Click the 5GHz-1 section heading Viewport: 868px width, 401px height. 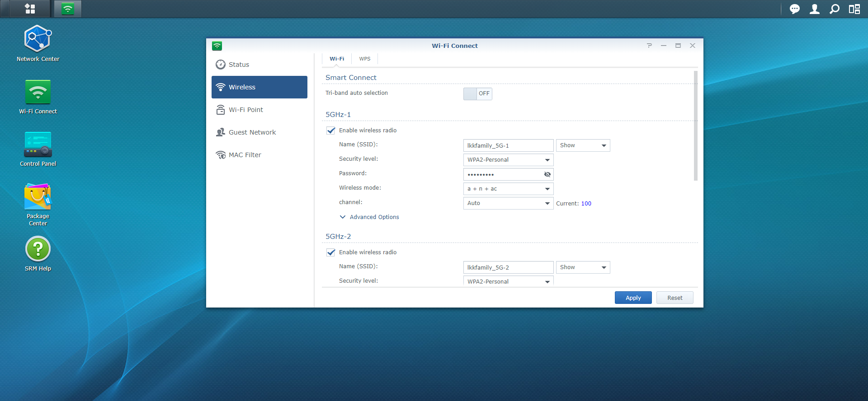point(338,115)
